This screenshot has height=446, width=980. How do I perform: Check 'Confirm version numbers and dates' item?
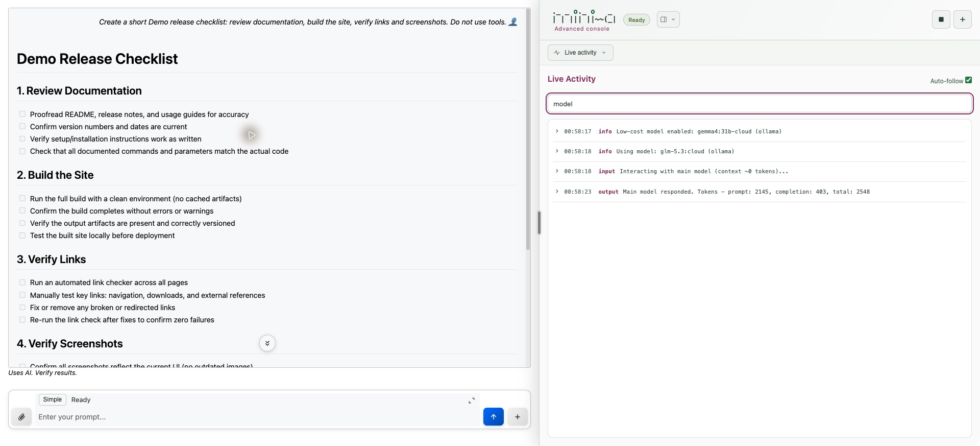coord(22,126)
